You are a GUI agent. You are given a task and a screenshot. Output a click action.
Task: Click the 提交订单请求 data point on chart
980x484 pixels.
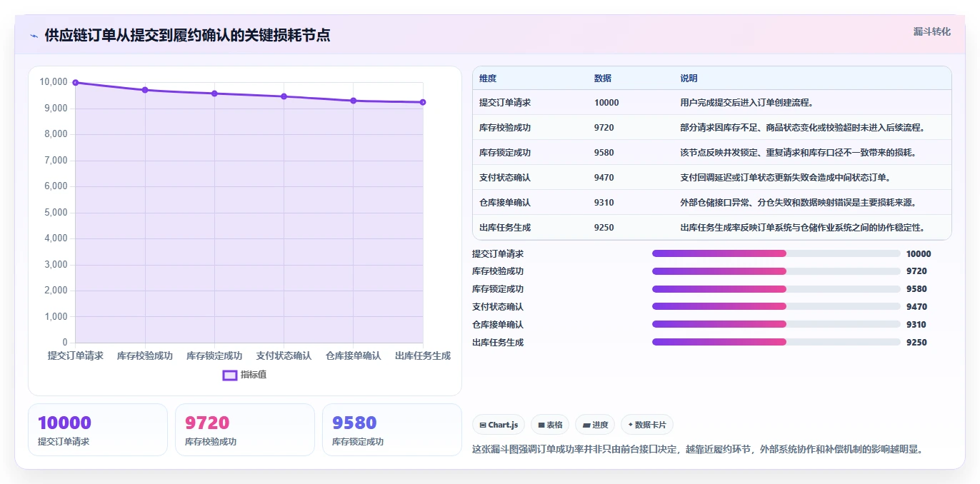(76, 83)
